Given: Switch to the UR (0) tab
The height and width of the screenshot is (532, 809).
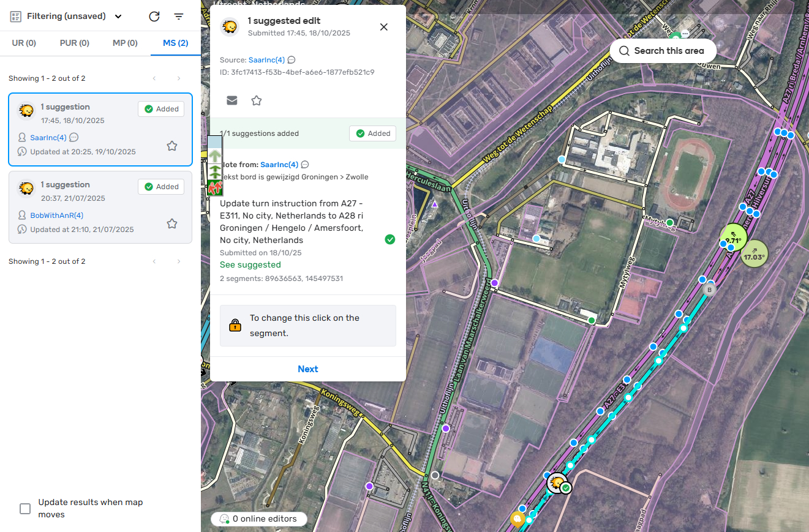Looking at the screenshot, I should (24, 43).
